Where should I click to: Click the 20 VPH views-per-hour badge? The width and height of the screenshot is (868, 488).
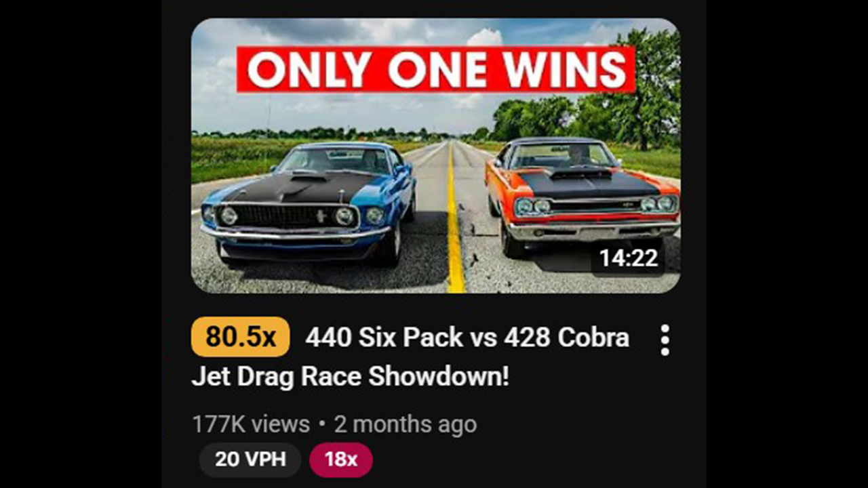click(x=250, y=460)
